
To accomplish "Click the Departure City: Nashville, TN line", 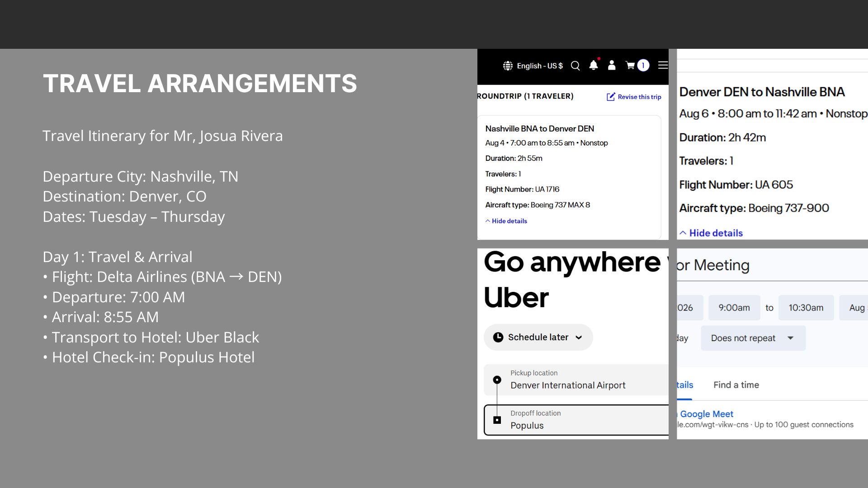I will point(140,177).
